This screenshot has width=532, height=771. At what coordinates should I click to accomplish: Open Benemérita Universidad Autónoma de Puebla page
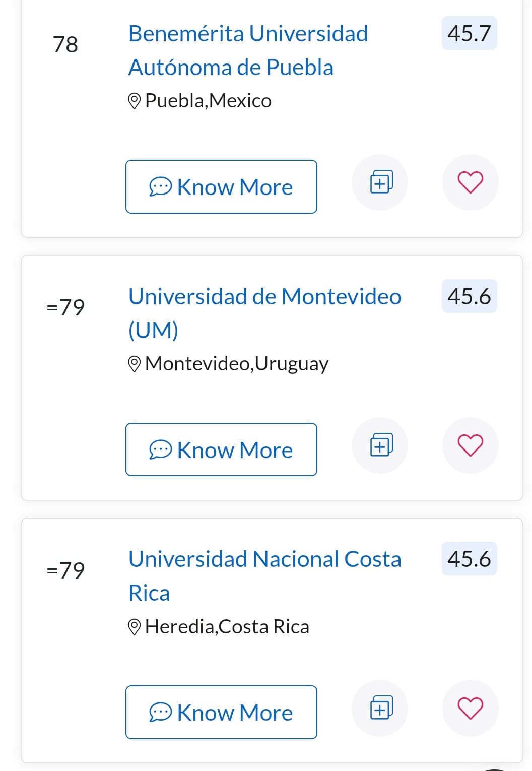click(x=248, y=50)
